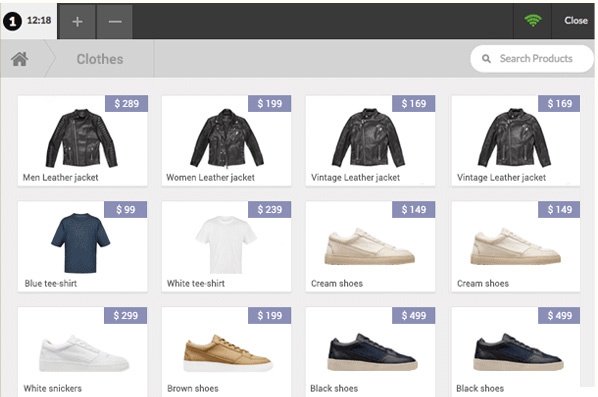
Task: Open the Clothes breadcrumb category
Action: click(100, 59)
